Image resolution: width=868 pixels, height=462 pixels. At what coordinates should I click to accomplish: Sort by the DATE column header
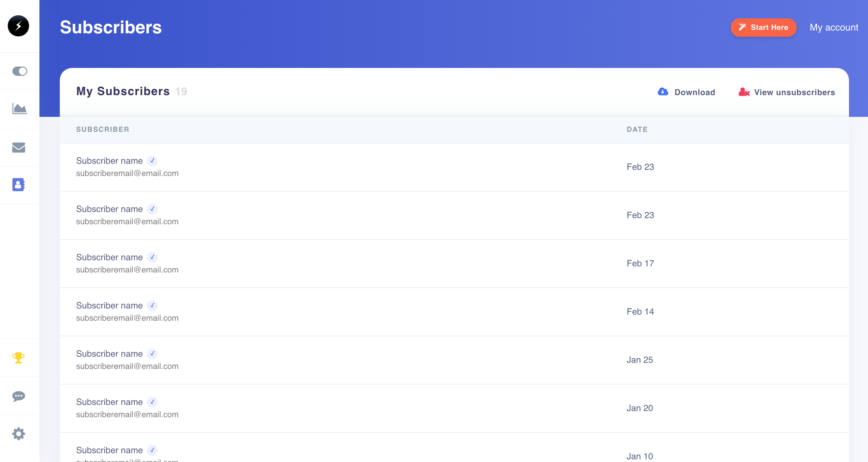click(637, 129)
